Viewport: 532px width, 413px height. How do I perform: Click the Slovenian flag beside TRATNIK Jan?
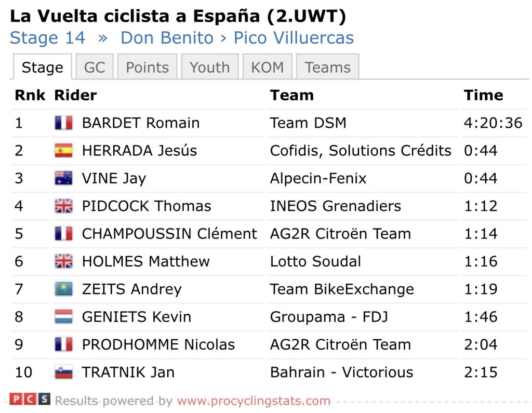pyautogui.click(x=63, y=372)
